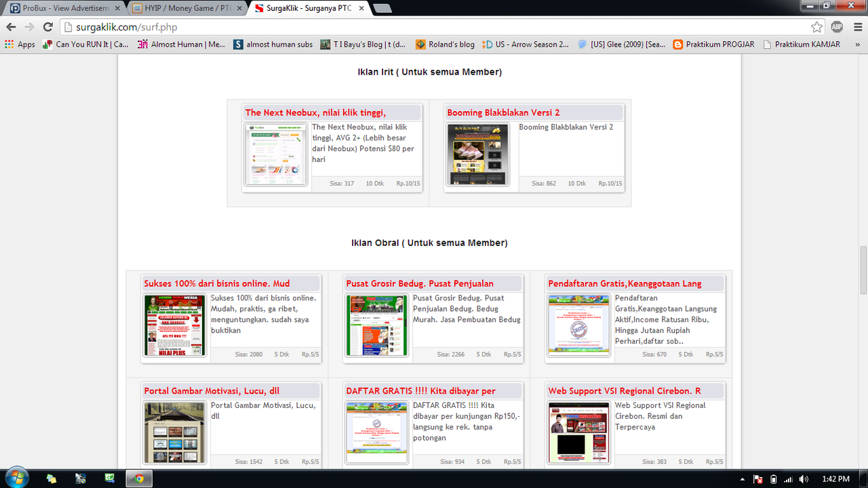Expand the bookmarks bar overflow chevron
The height and width of the screenshot is (488, 868).
click(x=858, y=44)
